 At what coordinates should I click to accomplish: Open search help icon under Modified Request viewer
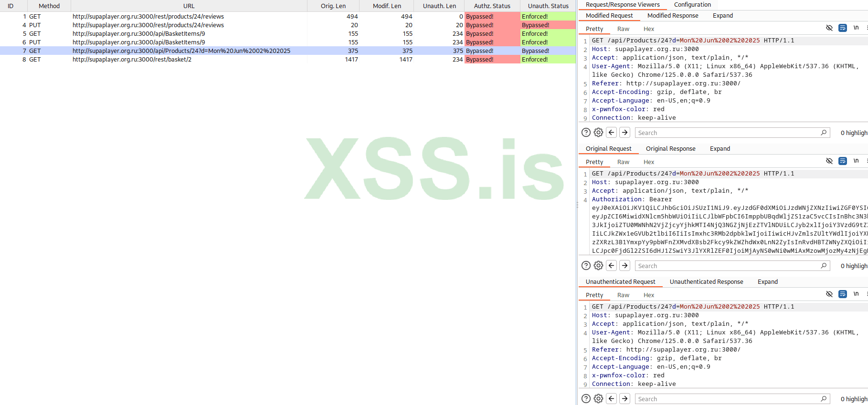click(586, 133)
